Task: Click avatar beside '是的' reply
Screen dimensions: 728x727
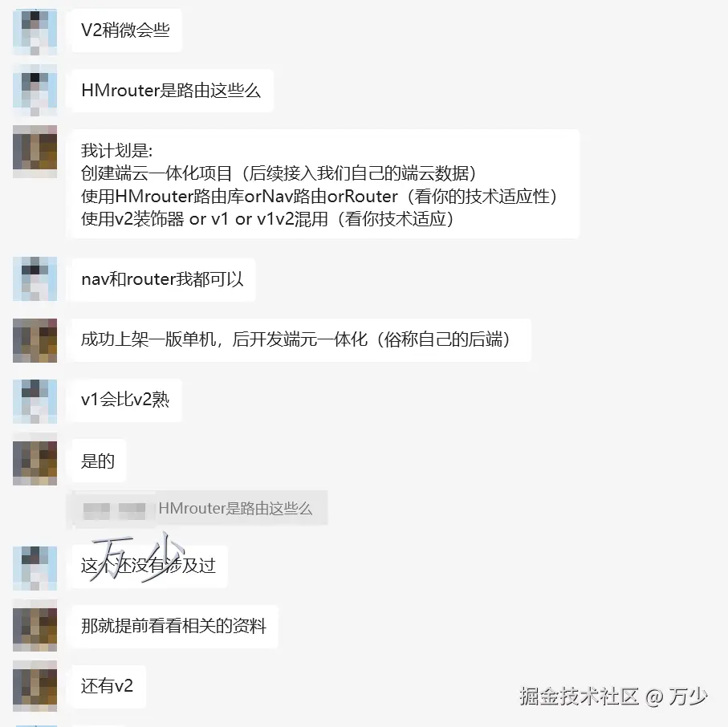Action: tap(35, 460)
